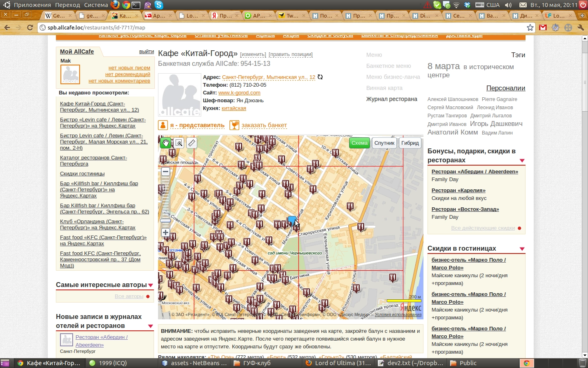Click restaurant marker at end of Старорусская улица
Image resolution: width=588 pixels, height=368 pixels.
point(361,227)
